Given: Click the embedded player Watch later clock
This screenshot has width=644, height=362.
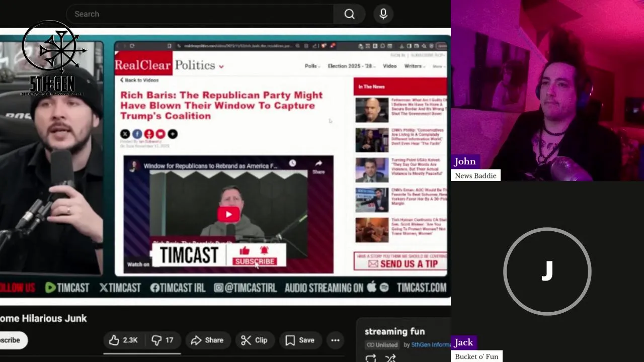Looking at the screenshot, I should coord(292,163).
